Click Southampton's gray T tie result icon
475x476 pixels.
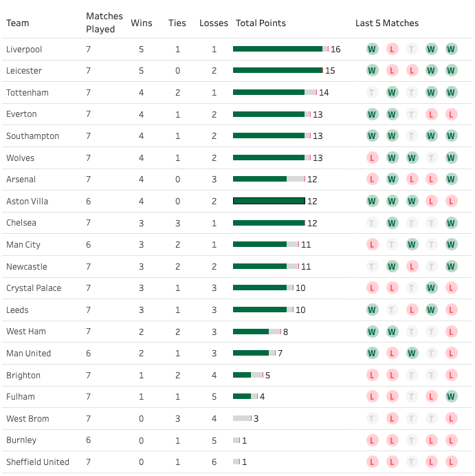[x=412, y=136]
